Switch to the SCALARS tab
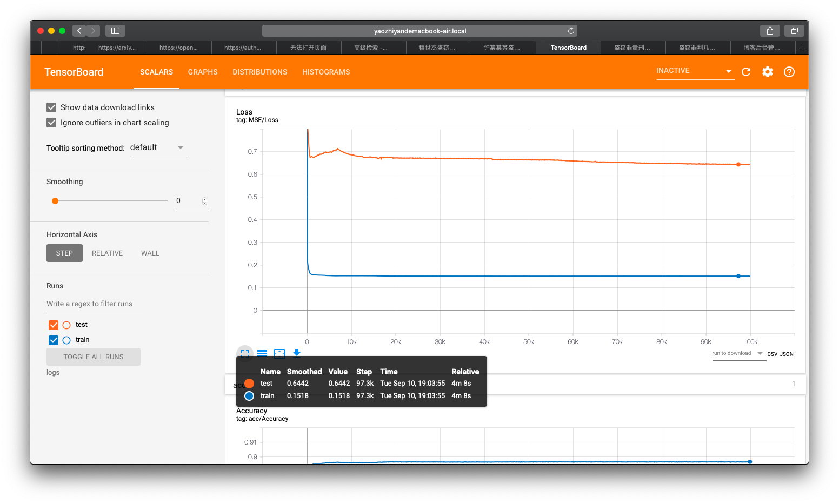Viewport: 839px width, 504px height. (x=157, y=72)
